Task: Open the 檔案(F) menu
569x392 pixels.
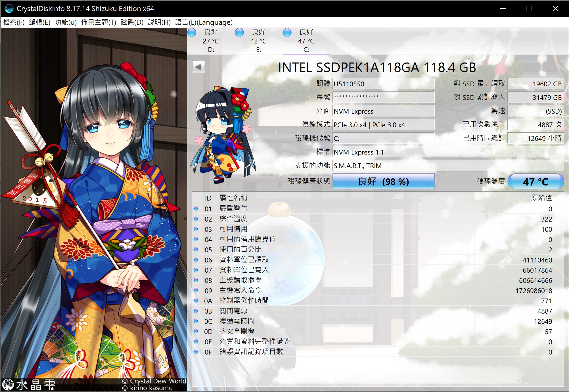Action: pos(14,22)
